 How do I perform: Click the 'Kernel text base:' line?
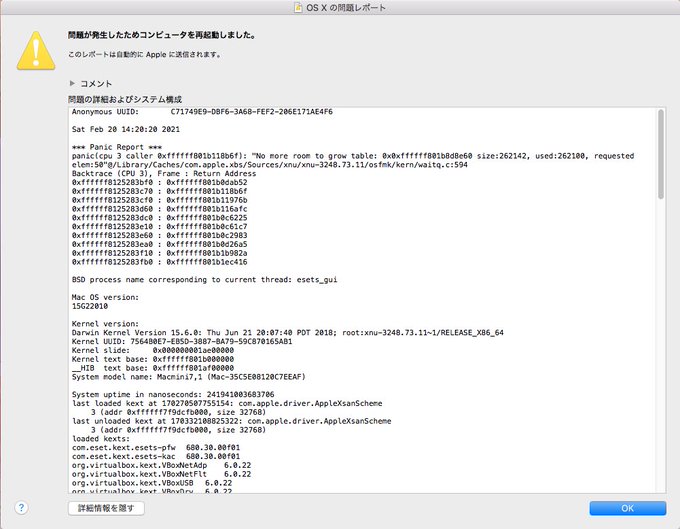coord(153,359)
